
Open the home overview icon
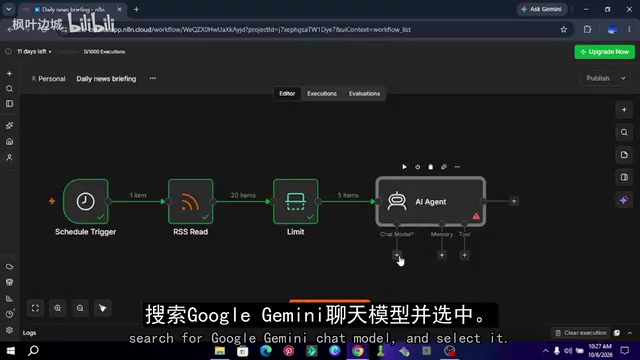pos(9,142)
